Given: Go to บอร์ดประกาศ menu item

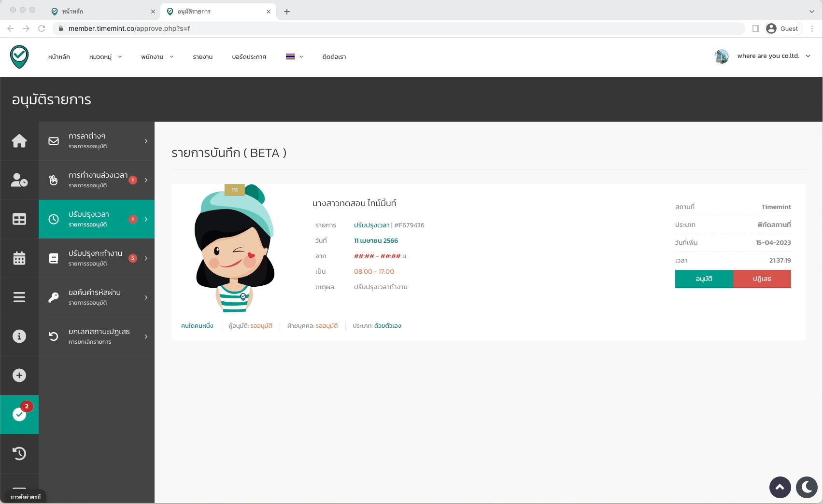Looking at the screenshot, I should point(249,57).
